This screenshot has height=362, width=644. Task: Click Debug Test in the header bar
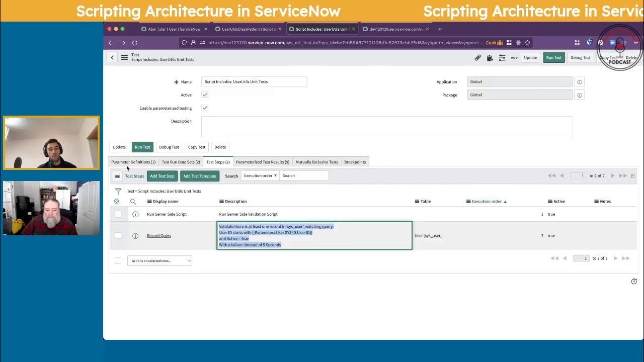(x=580, y=58)
